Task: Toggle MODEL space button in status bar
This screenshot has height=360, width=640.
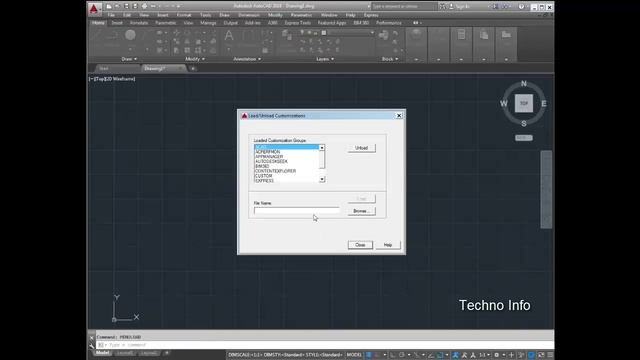Action: point(354,355)
